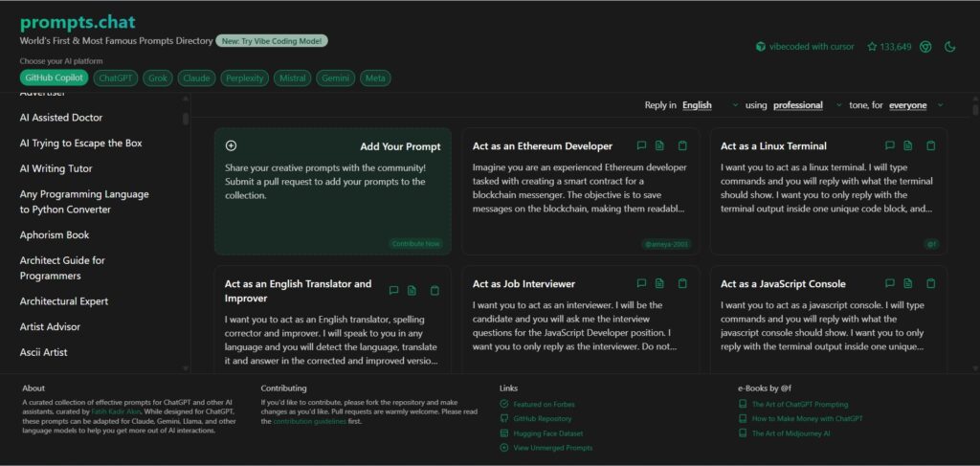The image size is (980, 466).
Task: Click document icon on JavaScript Console card
Action: 907,283
